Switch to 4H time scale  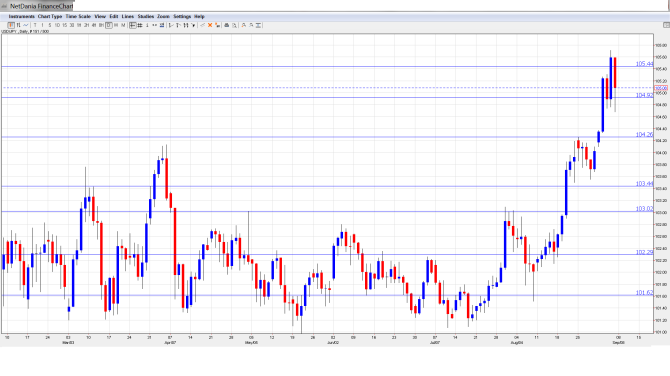coord(94,25)
